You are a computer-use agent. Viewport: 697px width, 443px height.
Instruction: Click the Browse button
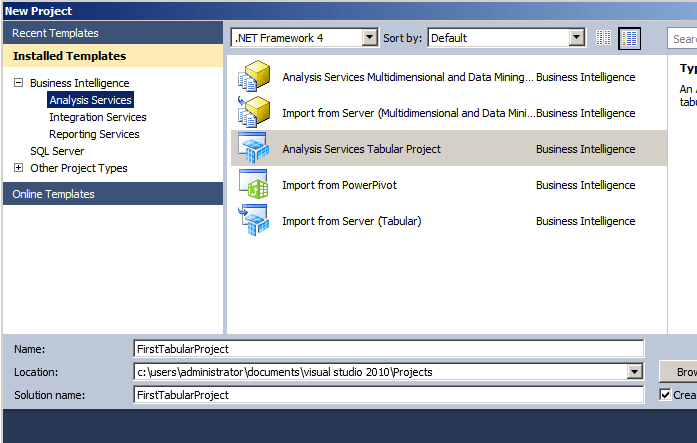pos(678,372)
